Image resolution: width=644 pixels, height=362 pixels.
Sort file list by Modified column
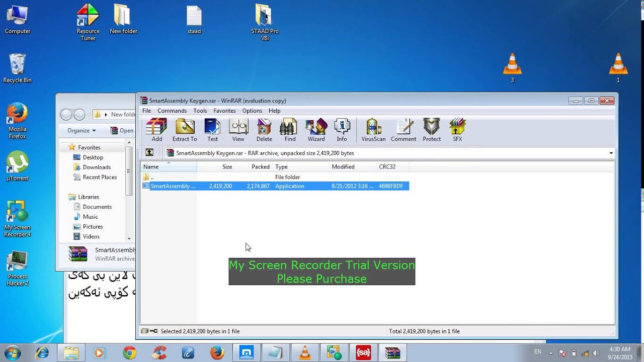pyautogui.click(x=353, y=167)
